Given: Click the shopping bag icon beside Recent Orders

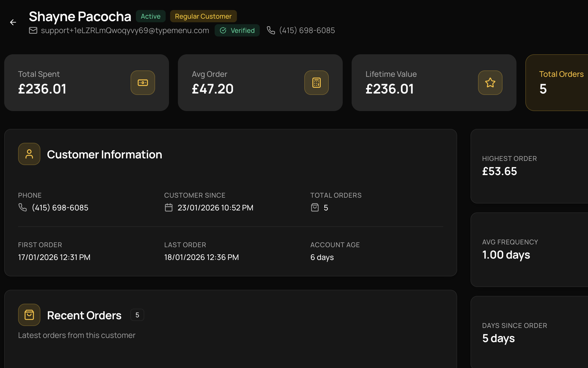Looking at the screenshot, I should 29,315.
